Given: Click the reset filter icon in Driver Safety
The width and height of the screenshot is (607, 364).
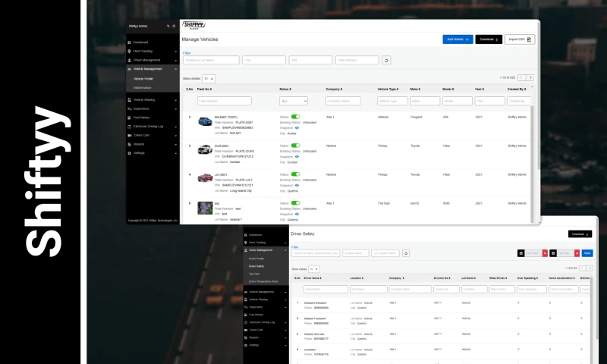Looking at the screenshot, I should tap(406, 253).
